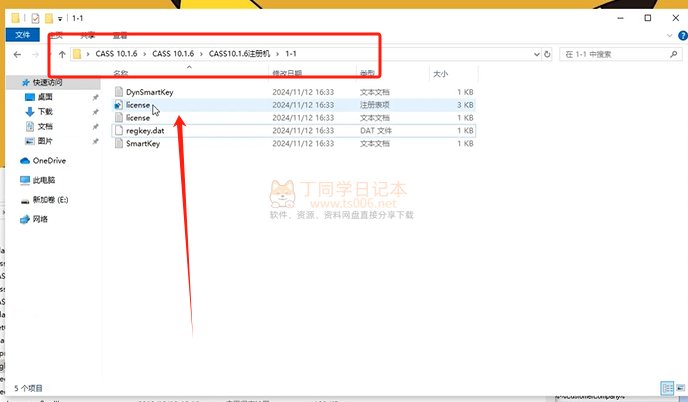Click the regkey.dat file icon
The image size is (688, 402).
[118, 130]
